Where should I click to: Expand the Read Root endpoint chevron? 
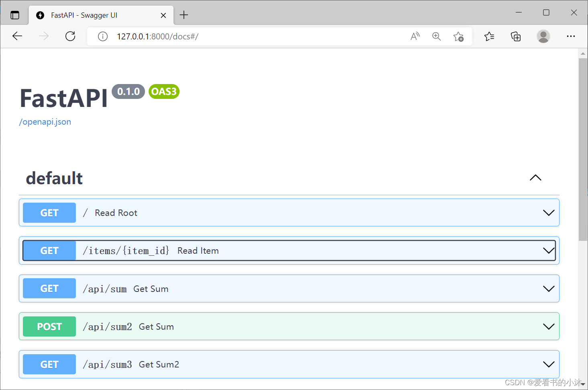click(549, 213)
